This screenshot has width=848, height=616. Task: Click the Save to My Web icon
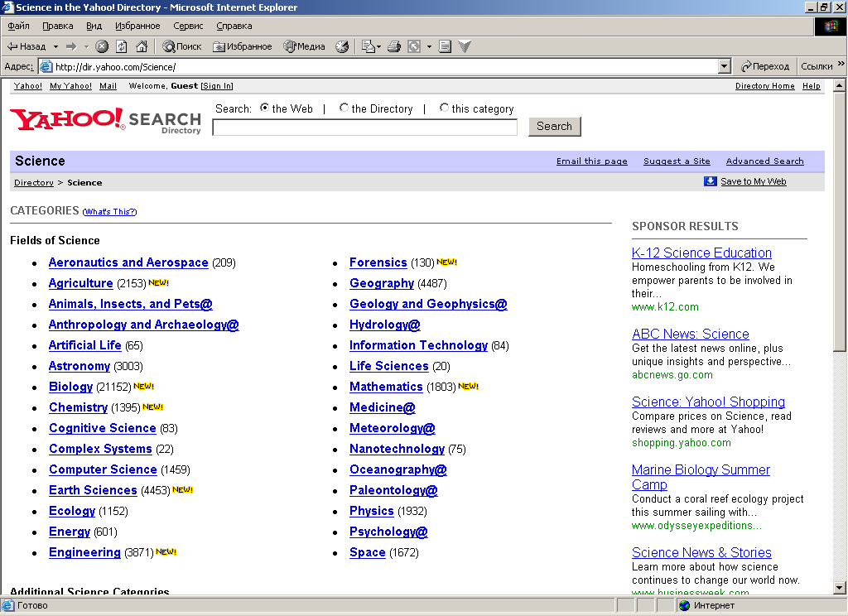tap(710, 181)
